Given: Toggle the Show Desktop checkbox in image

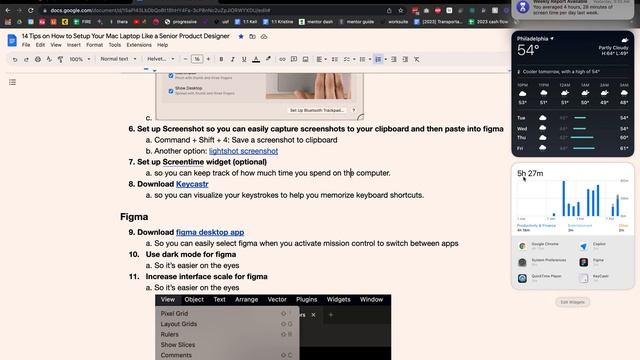Looking at the screenshot, I should [171, 91].
